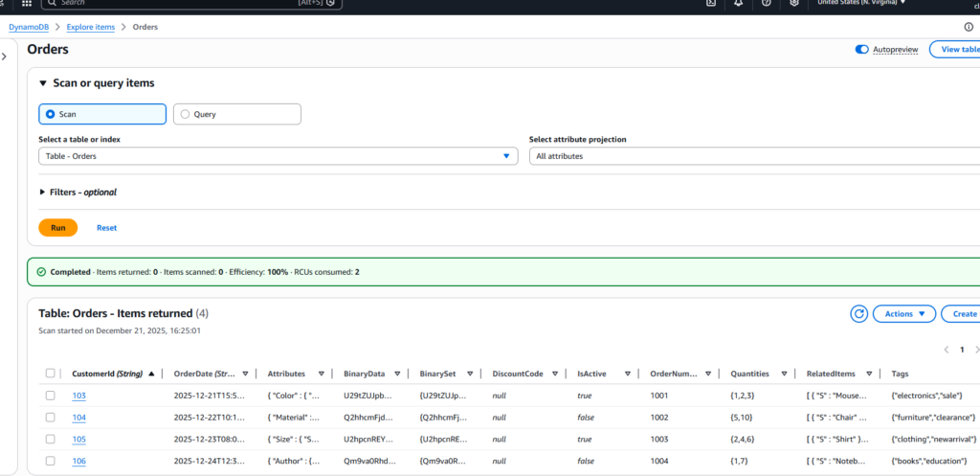Open the attribute projection field

pyautogui.click(x=754, y=156)
